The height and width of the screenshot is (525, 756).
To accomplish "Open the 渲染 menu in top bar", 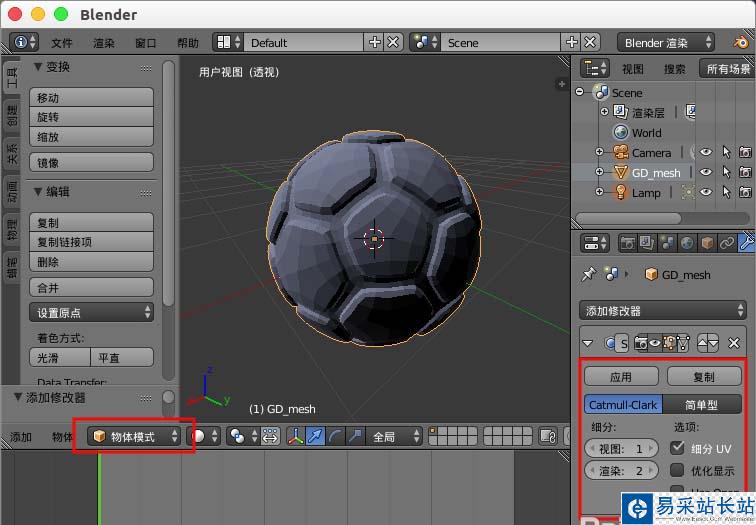I will pyautogui.click(x=104, y=43).
